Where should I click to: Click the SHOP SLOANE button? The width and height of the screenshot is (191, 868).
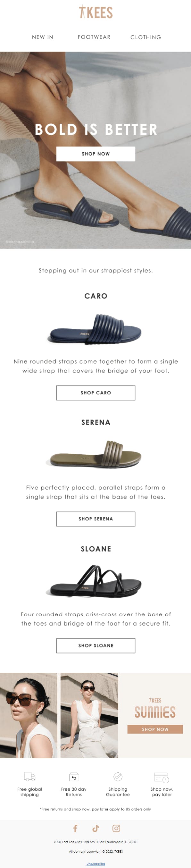pyautogui.click(x=96, y=645)
